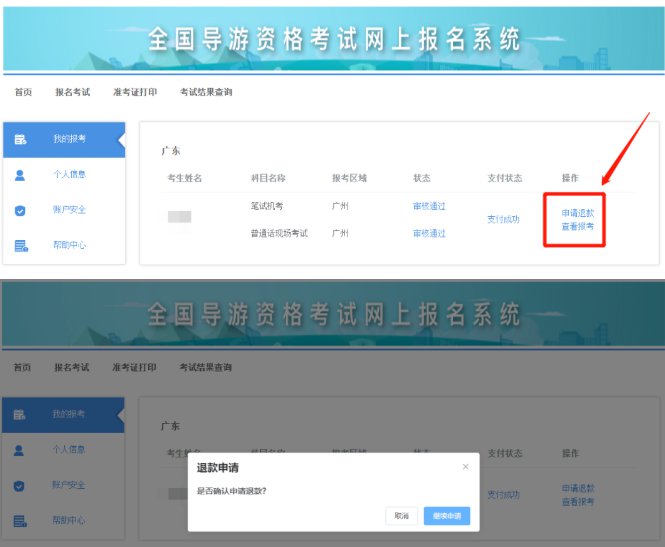Select 准考证打印 in the top navigation bar
Screen dimensions: 665x547
tap(134, 92)
